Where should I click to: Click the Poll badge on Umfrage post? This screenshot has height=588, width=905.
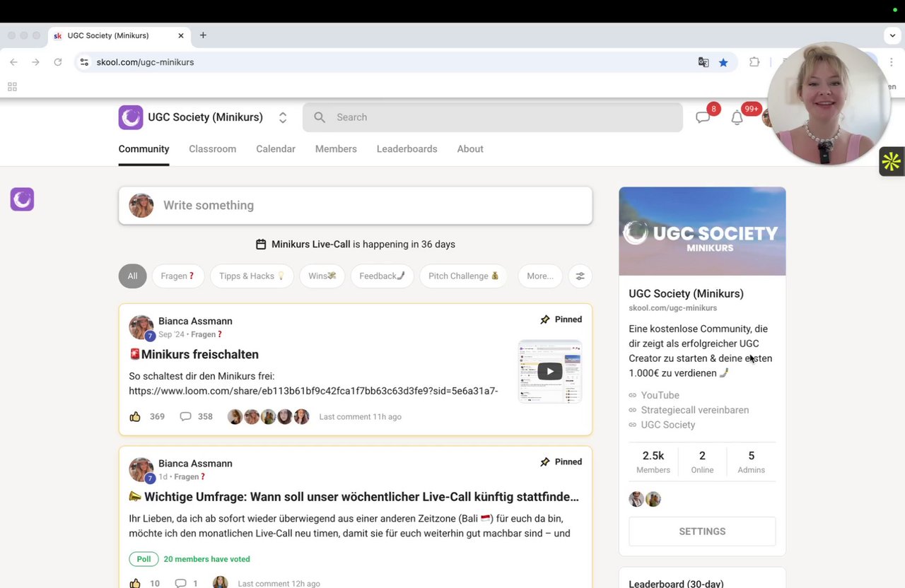[x=144, y=559]
